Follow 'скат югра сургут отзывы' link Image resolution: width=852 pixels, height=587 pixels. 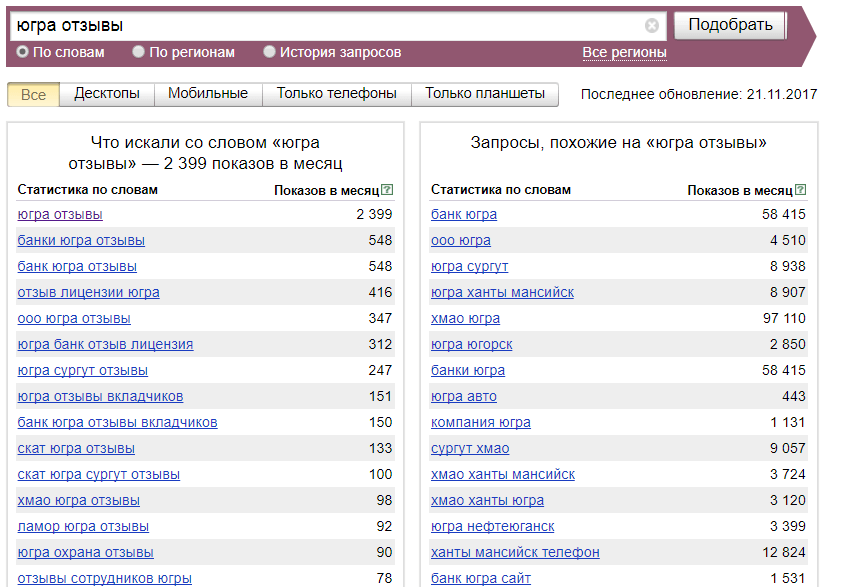(x=99, y=475)
